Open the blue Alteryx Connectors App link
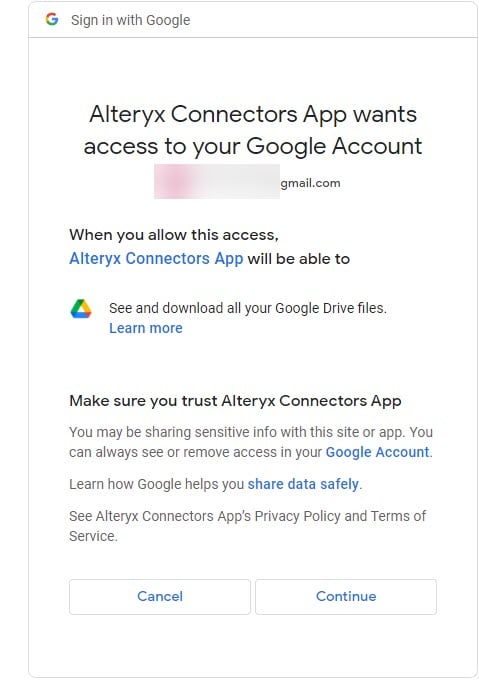The height and width of the screenshot is (681, 479). pyautogui.click(x=156, y=258)
